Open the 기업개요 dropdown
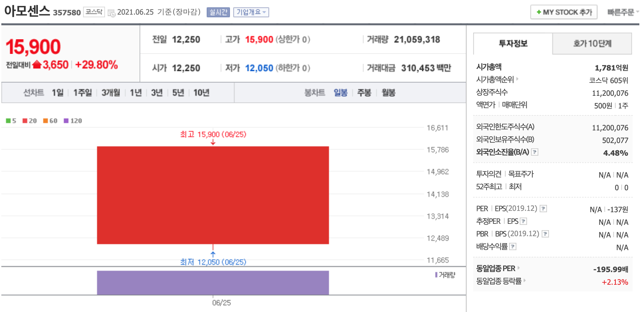644x312 pixels. pos(251,12)
